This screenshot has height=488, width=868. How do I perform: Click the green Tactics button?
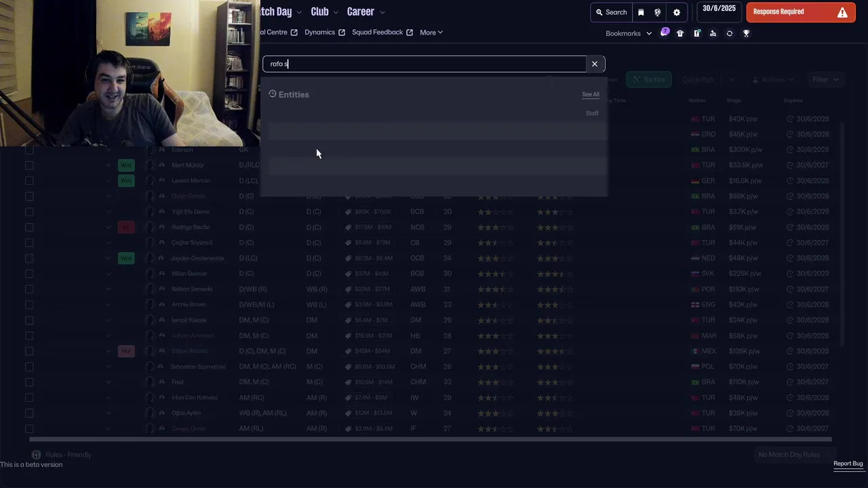coord(648,80)
